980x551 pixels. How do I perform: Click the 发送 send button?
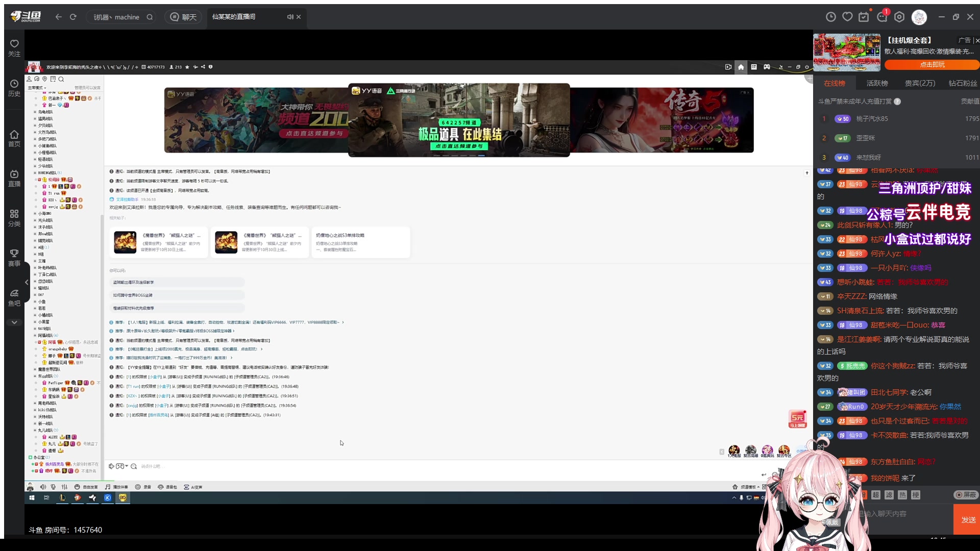pyautogui.click(x=968, y=520)
